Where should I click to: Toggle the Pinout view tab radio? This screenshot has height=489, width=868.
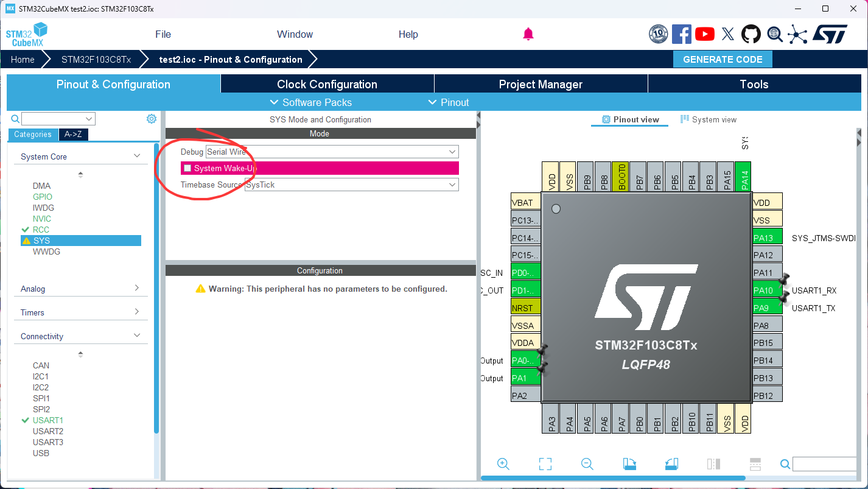629,119
